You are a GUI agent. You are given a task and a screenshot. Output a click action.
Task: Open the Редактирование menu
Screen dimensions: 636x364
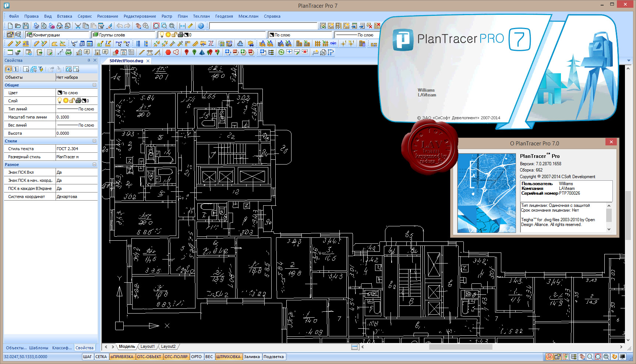pos(140,16)
